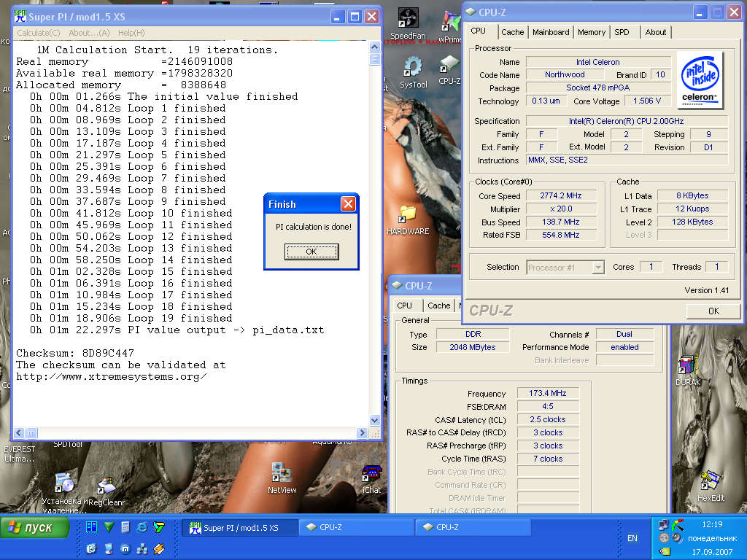The width and height of the screenshot is (747, 560).
Task: Click the green triangle quick launch icon
Action: [109, 526]
